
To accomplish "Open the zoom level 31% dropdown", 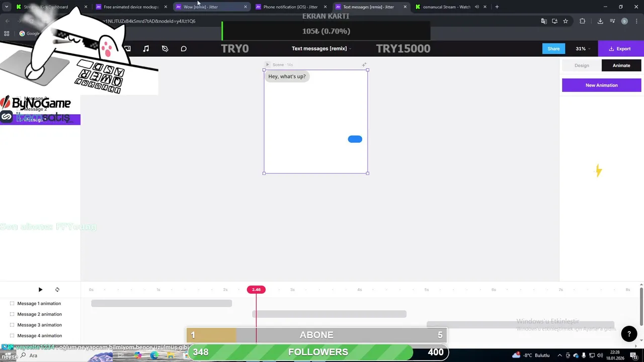I will pyautogui.click(x=583, y=49).
